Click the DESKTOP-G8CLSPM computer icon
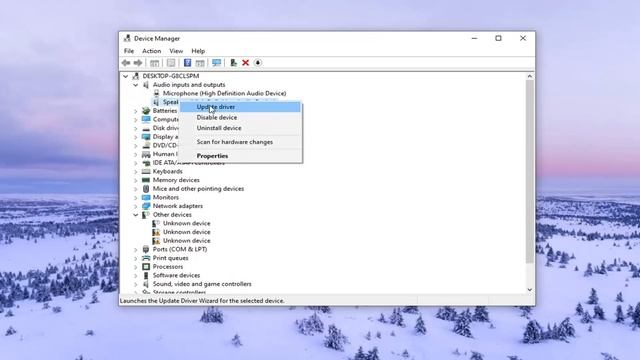 coord(136,76)
